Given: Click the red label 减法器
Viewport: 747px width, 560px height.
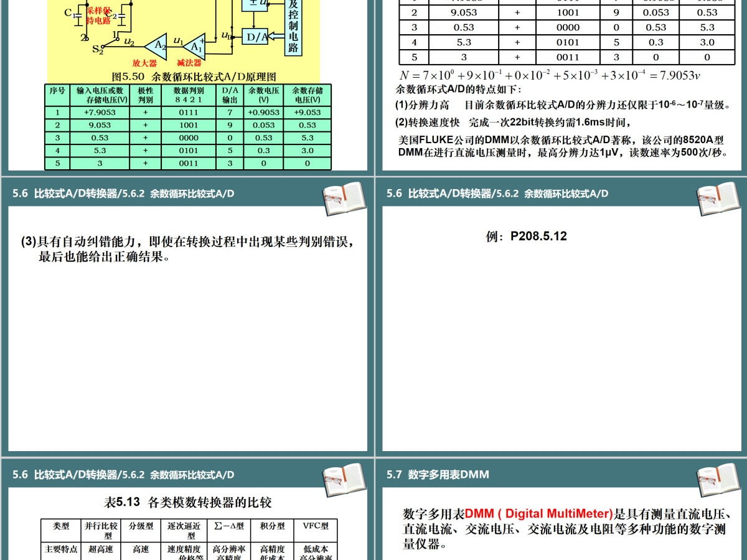Looking at the screenshot, I should click(x=189, y=63).
